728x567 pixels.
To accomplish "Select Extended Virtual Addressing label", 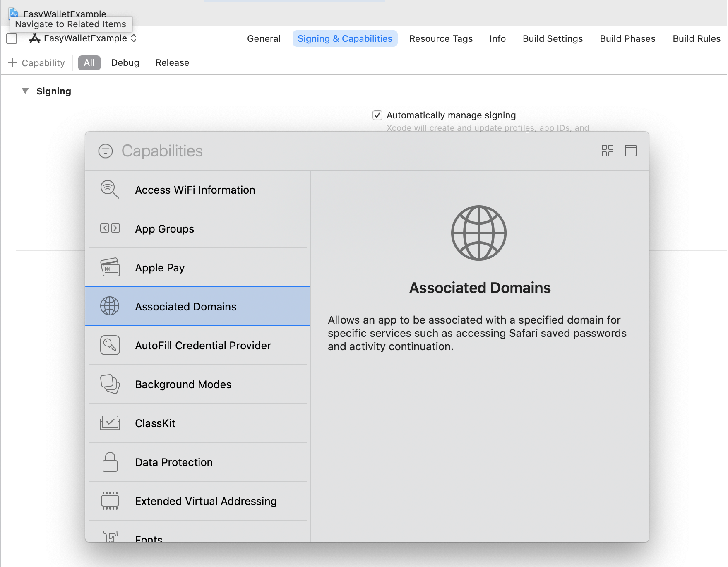I will 206,501.
